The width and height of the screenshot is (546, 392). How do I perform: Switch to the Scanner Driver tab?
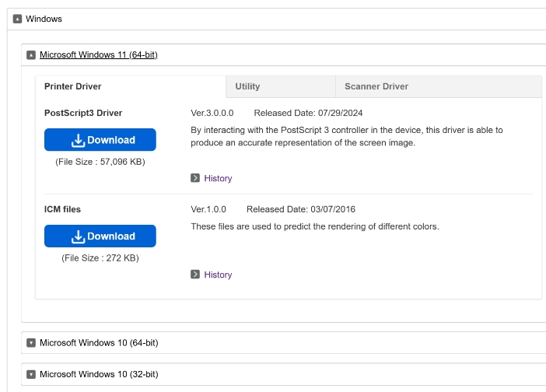click(439, 86)
